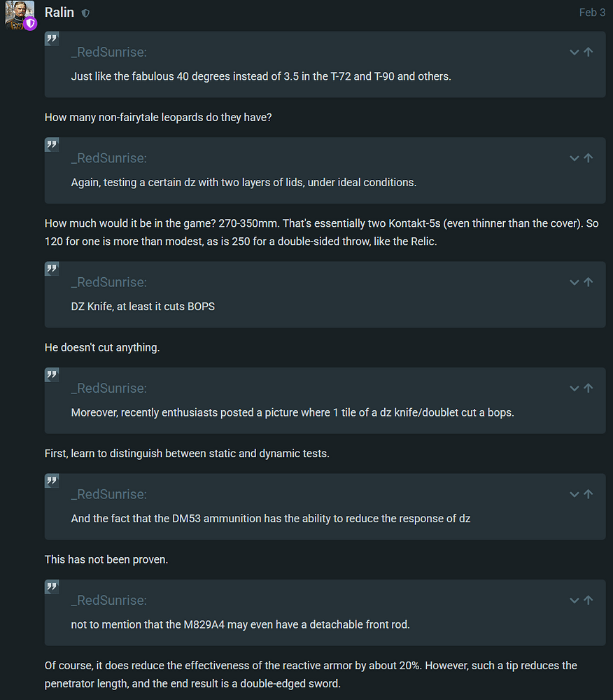Expand the quote about enthusiasts posting a picture
This screenshot has height=700, width=613.
pyautogui.click(x=575, y=388)
